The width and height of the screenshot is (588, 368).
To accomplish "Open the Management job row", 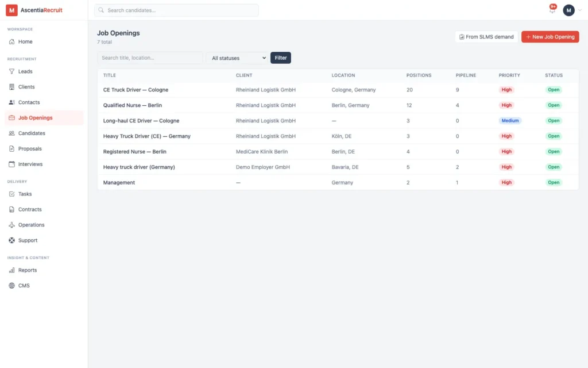I will (338, 182).
